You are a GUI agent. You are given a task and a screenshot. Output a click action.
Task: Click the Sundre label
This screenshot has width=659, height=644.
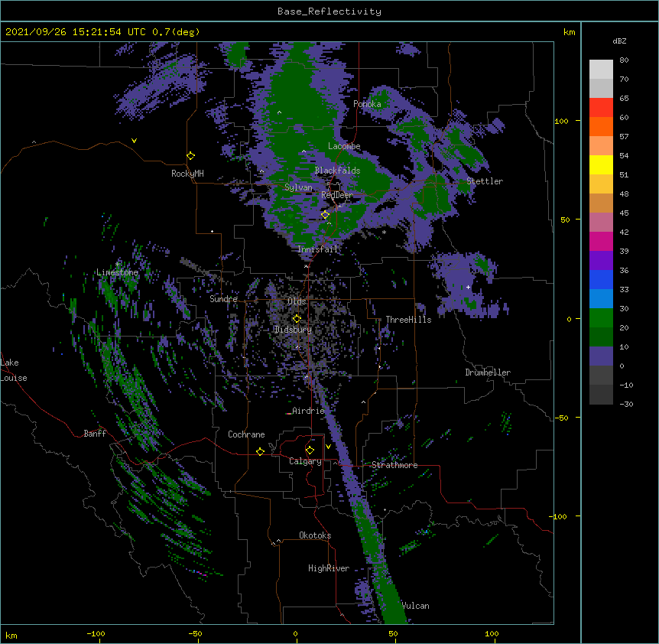coord(223,299)
